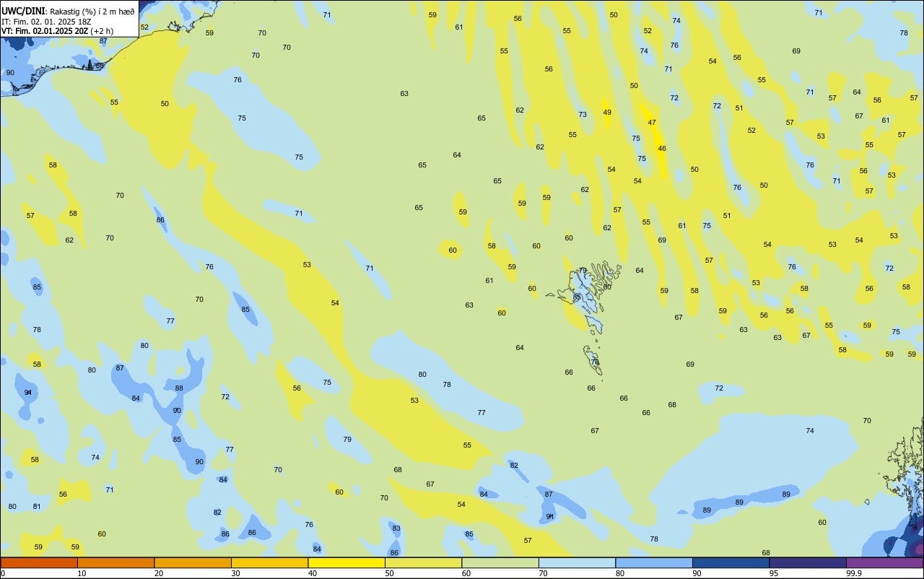924x579 pixels.
Task: Click the bright yellow 40–50 legend segment
Action: coord(346,562)
